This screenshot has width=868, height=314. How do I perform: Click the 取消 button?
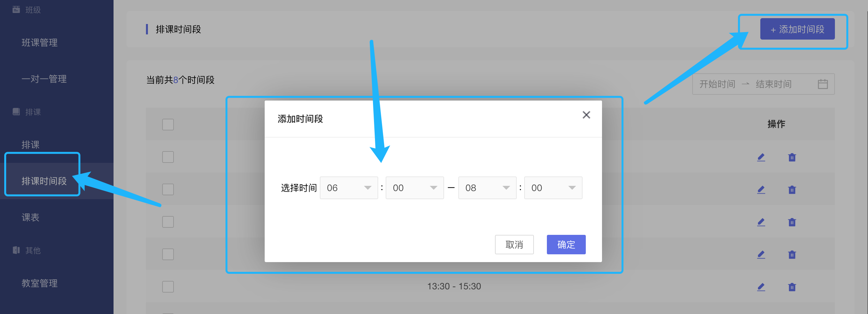pyautogui.click(x=514, y=245)
